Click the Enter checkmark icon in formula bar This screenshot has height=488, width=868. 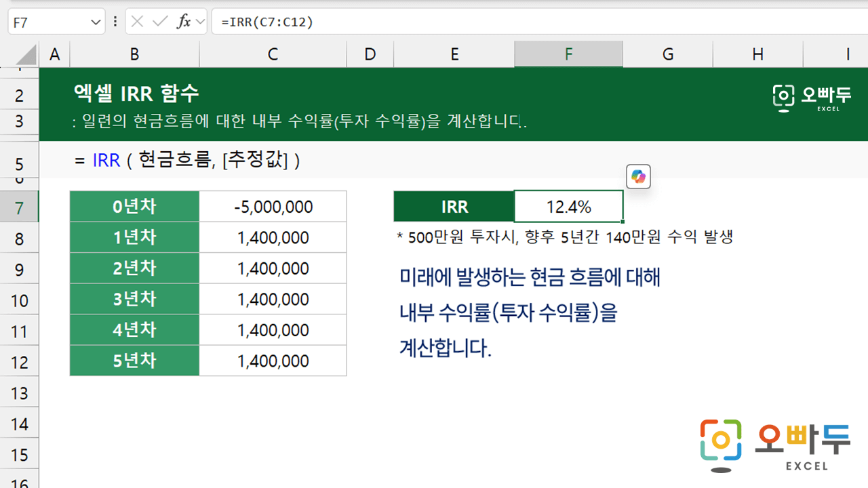[x=160, y=22]
